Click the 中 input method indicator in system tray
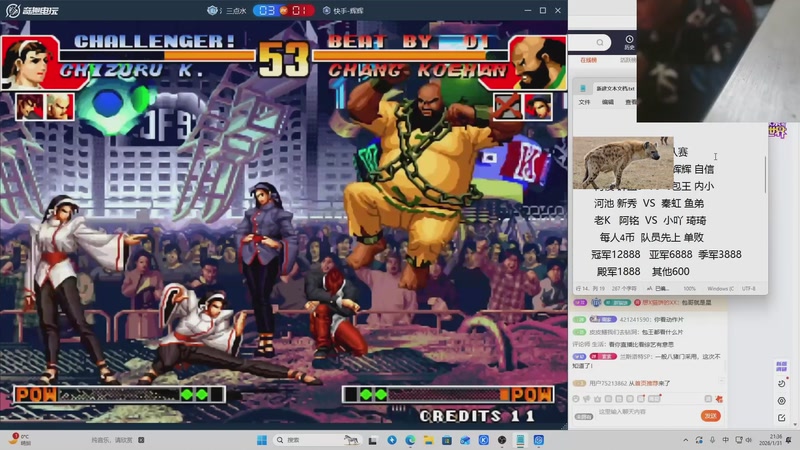 (x=726, y=440)
